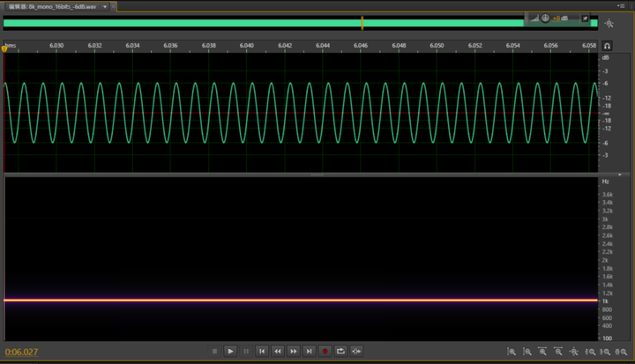This screenshot has height=364, width=635.
Task: Toggle Loop Playback button
Action: (340, 351)
